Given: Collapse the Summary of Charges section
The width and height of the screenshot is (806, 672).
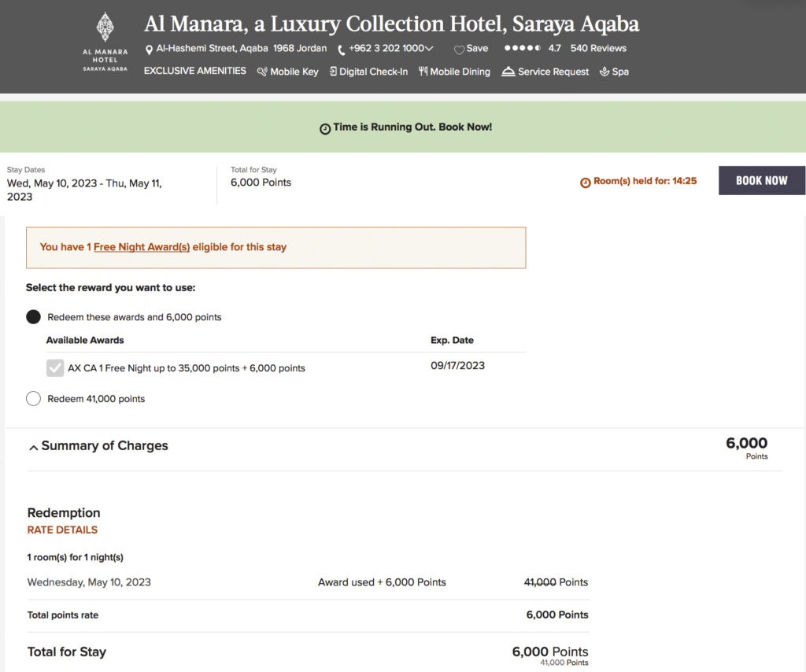Looking at the screenshot, I should 33,446.
